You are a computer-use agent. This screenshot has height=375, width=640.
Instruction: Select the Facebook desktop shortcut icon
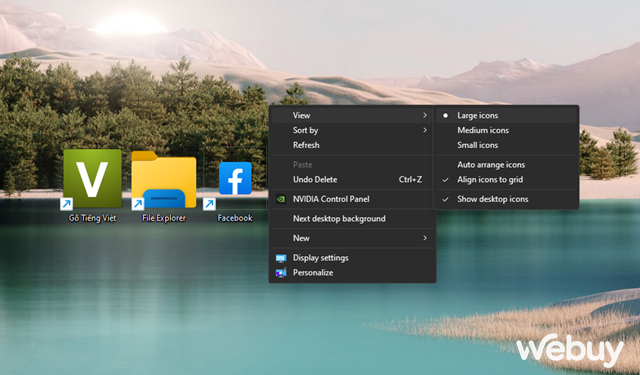coord(235,178)
